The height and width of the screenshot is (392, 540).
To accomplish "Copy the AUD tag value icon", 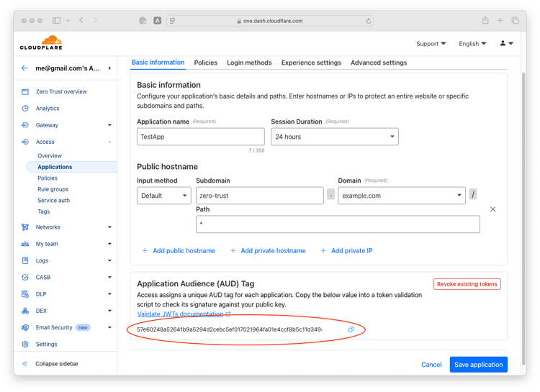I will [x=351, y=329].
